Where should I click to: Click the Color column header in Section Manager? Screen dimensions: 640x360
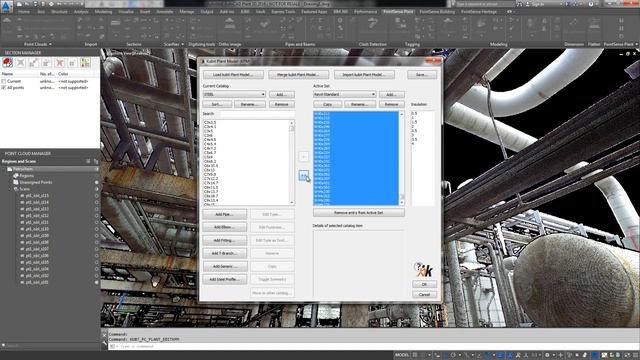tap(63, 74)
